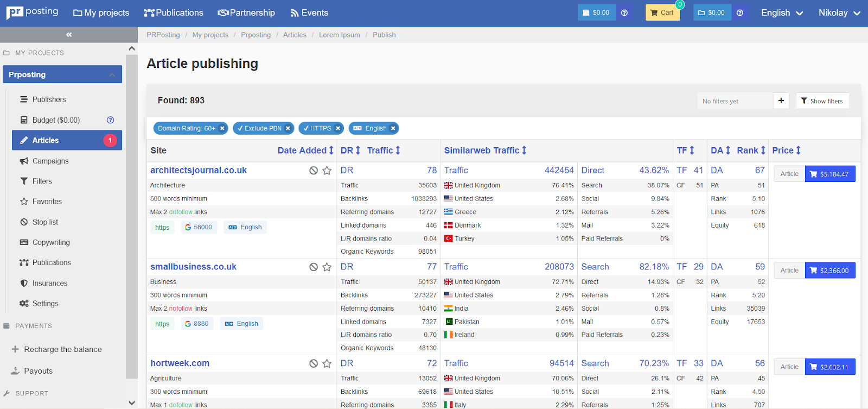Sort by Date Added
The height and width of the screenshot is (409, 868).
click(x=305, y=150)
